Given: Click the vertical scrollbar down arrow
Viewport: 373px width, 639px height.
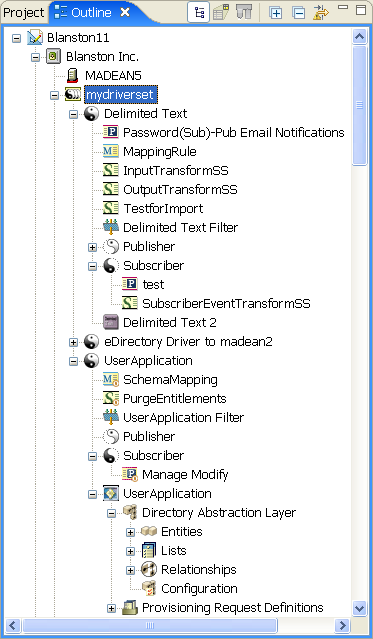Looking at the screenshot, I should tap(359, 609).
